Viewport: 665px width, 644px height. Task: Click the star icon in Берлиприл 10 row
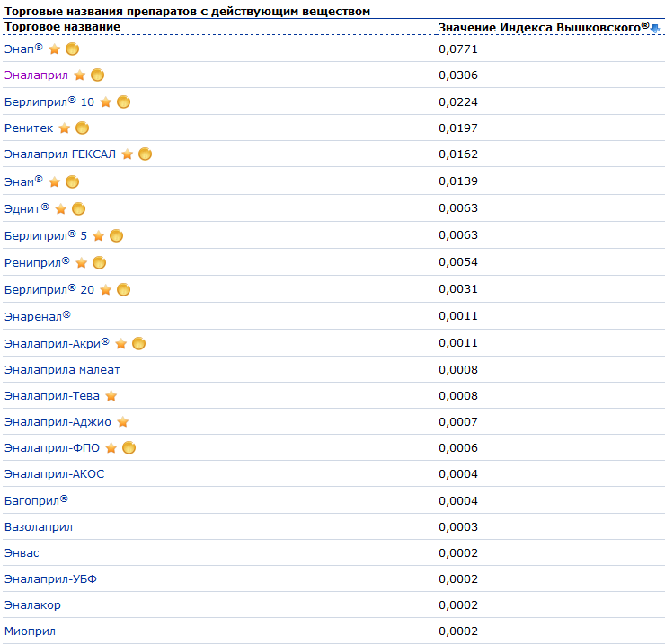pos(106,102)
